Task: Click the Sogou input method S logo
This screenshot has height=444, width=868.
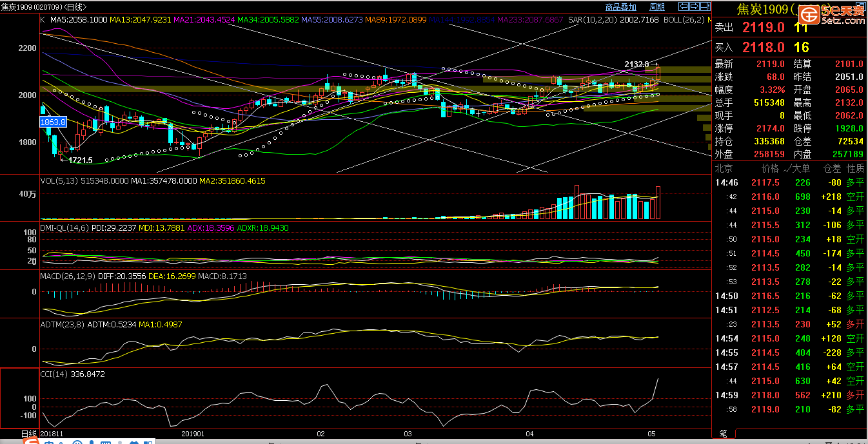Action: [31, 441]
